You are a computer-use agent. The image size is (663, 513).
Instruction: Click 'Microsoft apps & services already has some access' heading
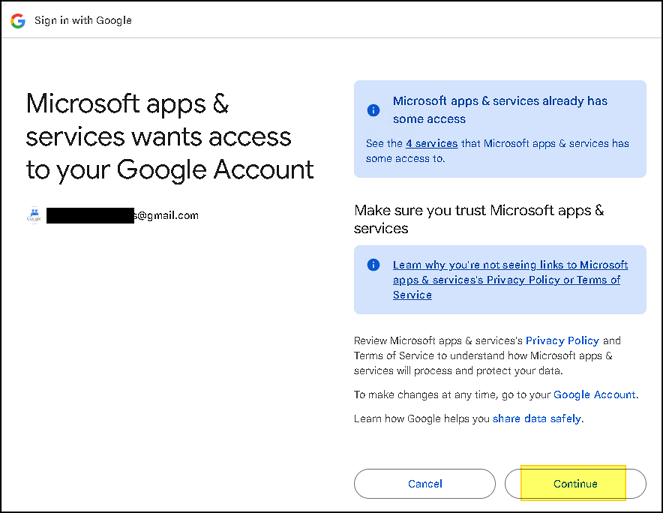point(500,110)
